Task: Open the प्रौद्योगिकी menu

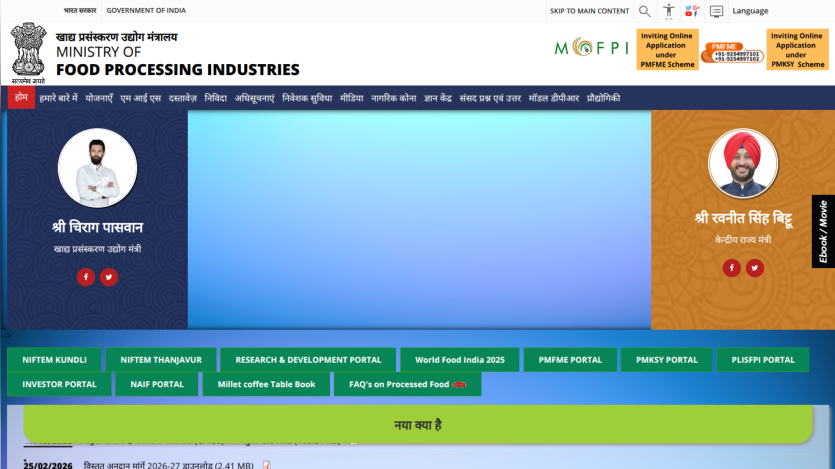Action: pos(603,98)
